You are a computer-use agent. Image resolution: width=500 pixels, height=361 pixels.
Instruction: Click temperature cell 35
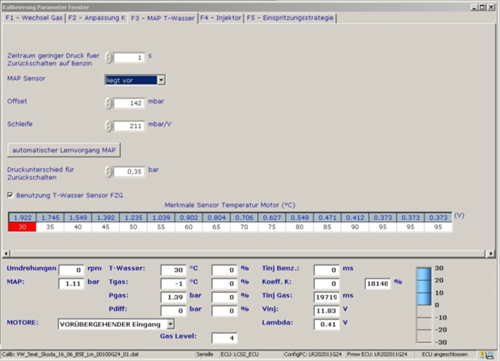tap(50, 227)
